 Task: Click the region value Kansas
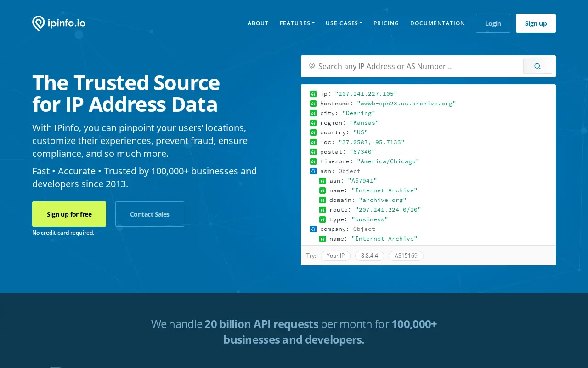pos(364,123)
